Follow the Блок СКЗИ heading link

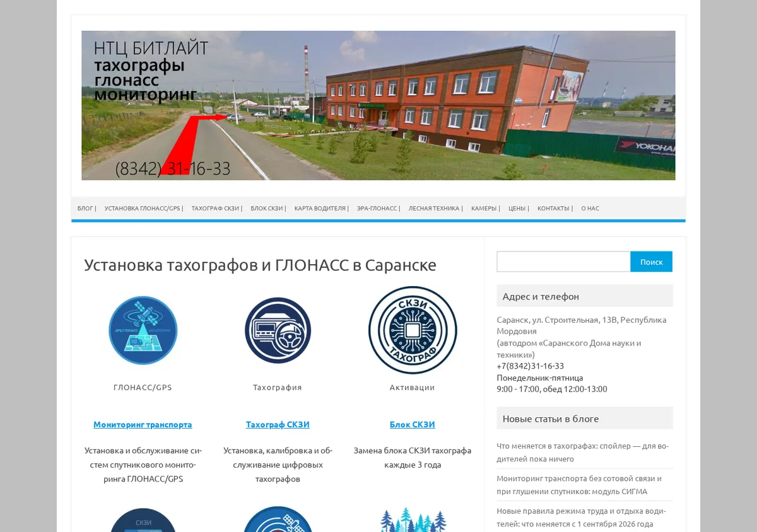[x=413, y=424]
